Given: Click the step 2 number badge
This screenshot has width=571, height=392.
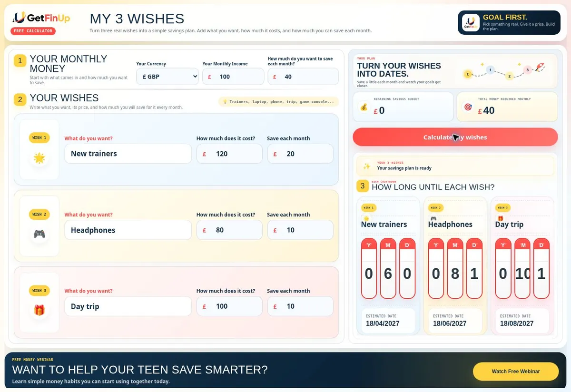Looking at the screenshot, I should (x=20, y=99).
